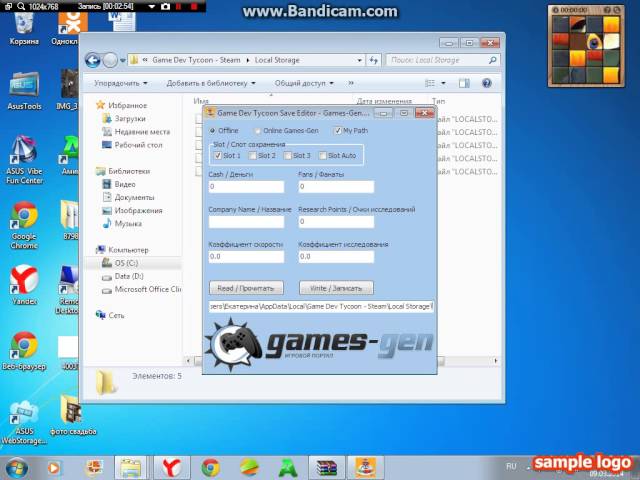Click the Bandicam magnifier icon
This screenshot has height=480, width=640.
(21, 7)
